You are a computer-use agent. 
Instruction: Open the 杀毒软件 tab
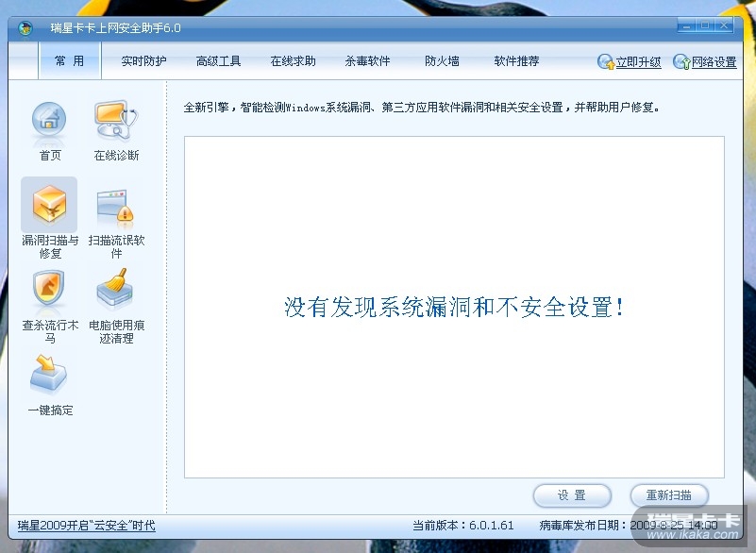click(x=367, y=61)
